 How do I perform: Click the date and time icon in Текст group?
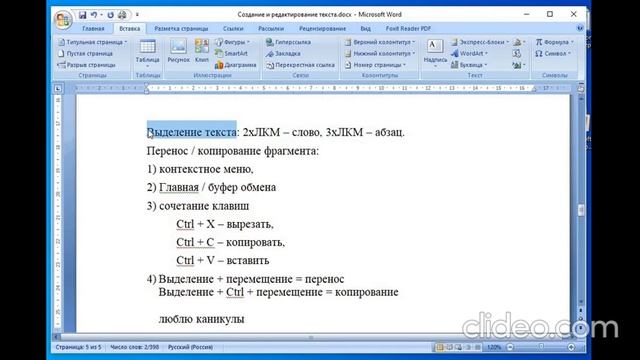click(517, 53)
